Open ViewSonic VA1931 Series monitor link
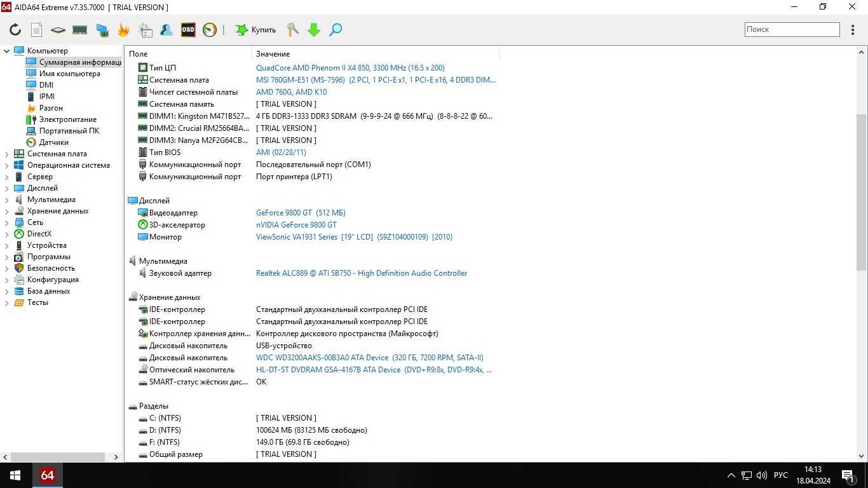Screen dimensions: 868x488 [x=354, y=237]
